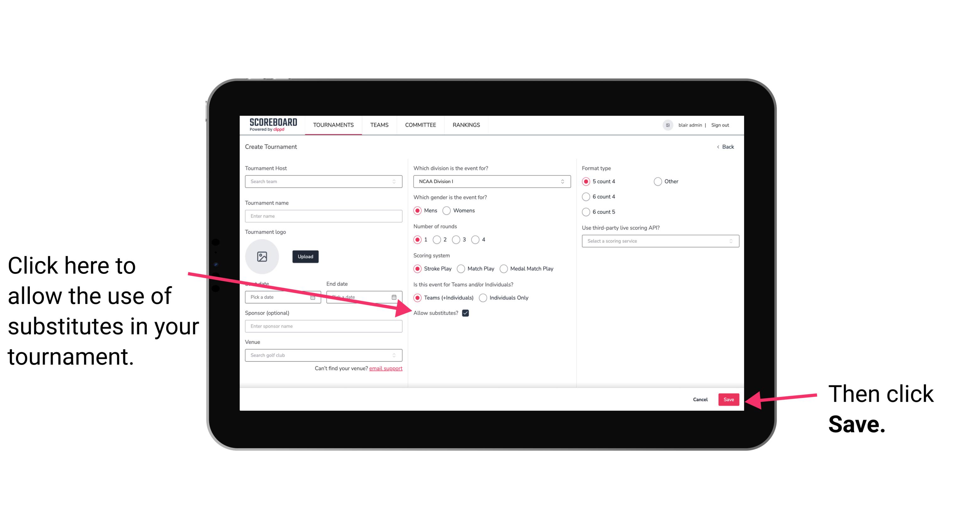Click the Tournament name input field
The height and width of the screenshot is (527, 980).
click(x=323, y=215)
